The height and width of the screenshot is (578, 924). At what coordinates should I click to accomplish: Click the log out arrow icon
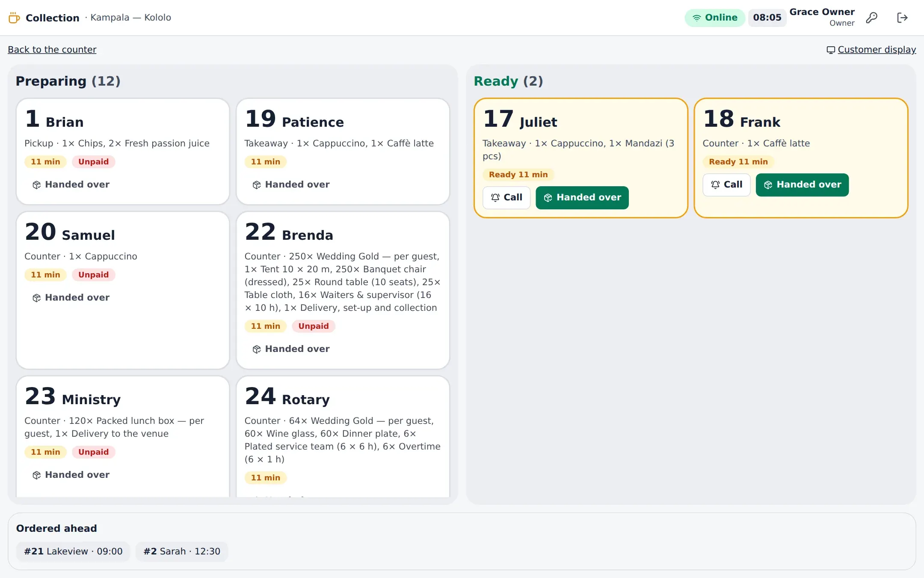902,18
